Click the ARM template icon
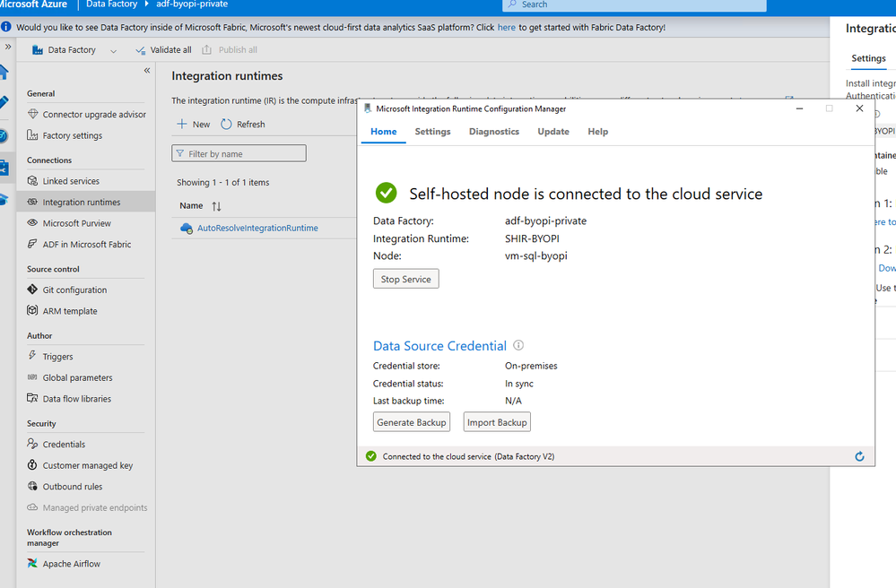The height and width of the screenshot is (588, 896). 32,311
